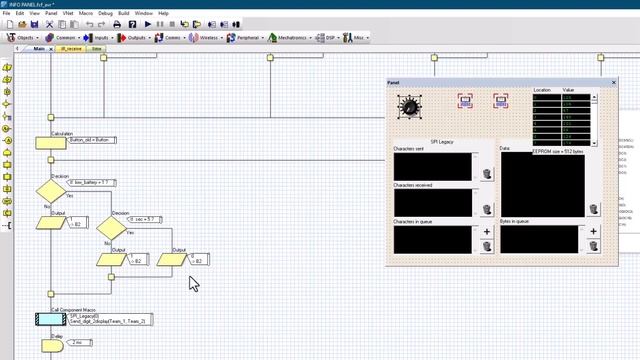Open file using the folder icon
640x360 pixels.
tap(22, 24)
